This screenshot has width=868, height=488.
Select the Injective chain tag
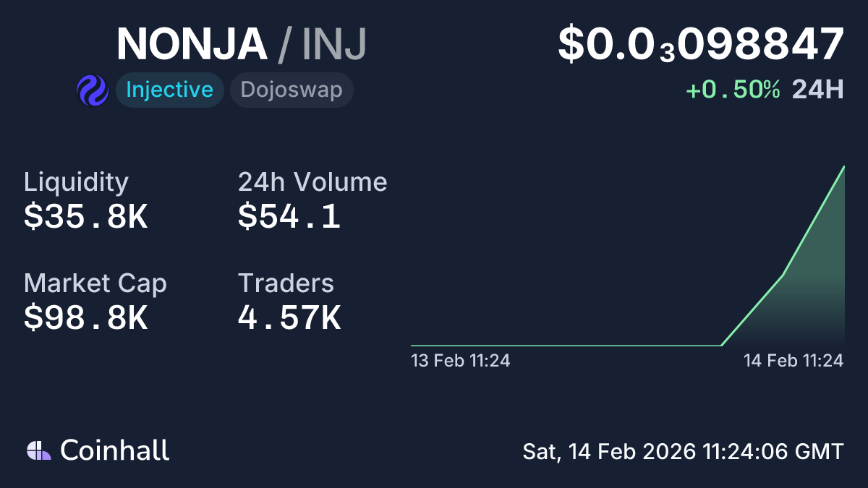169,90
